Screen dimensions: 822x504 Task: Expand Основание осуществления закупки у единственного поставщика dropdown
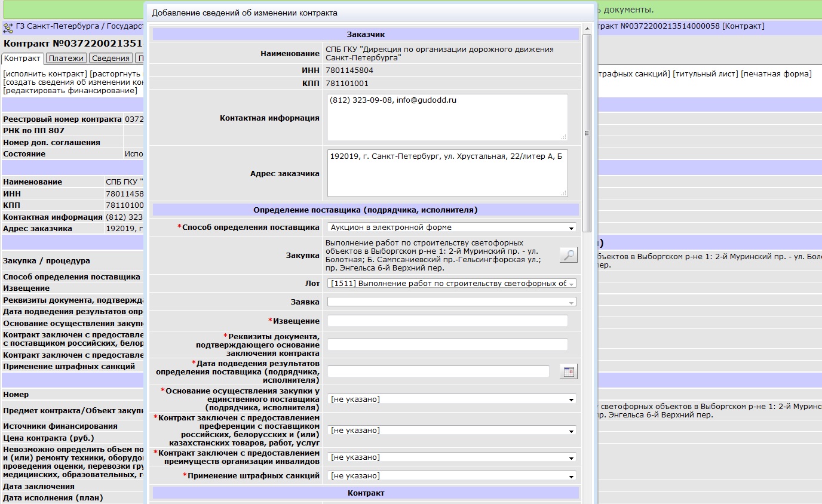[452, 399]
